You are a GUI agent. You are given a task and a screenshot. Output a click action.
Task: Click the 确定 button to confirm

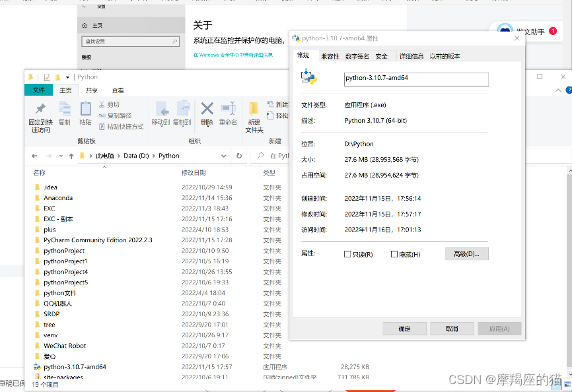(x=404, y=328)
